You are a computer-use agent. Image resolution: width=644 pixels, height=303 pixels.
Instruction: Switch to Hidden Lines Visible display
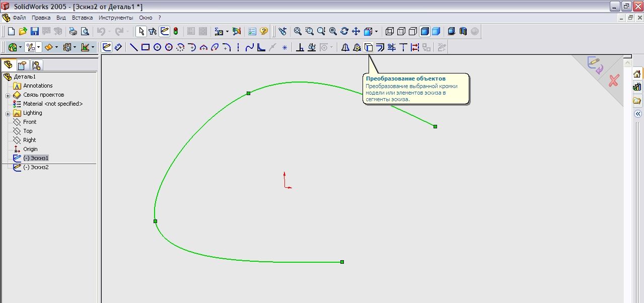pyautogui.click(x=401, y=31)
